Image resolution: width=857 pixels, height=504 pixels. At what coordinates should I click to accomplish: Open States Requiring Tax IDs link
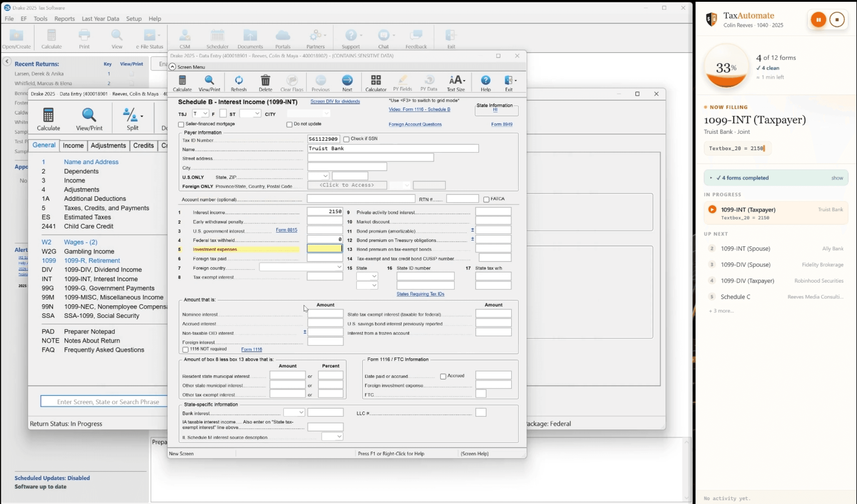[420, 294]
